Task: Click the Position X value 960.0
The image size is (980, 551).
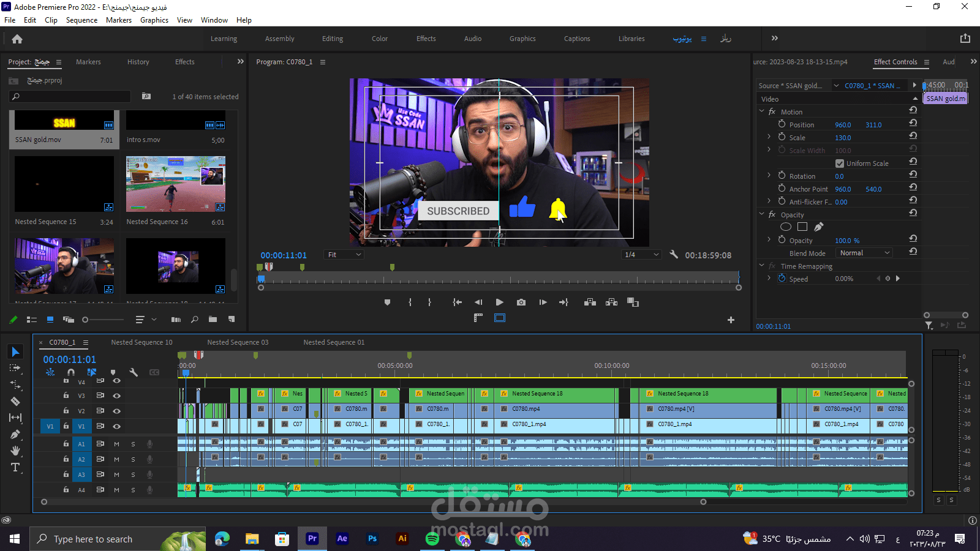Action: (843, 125)
